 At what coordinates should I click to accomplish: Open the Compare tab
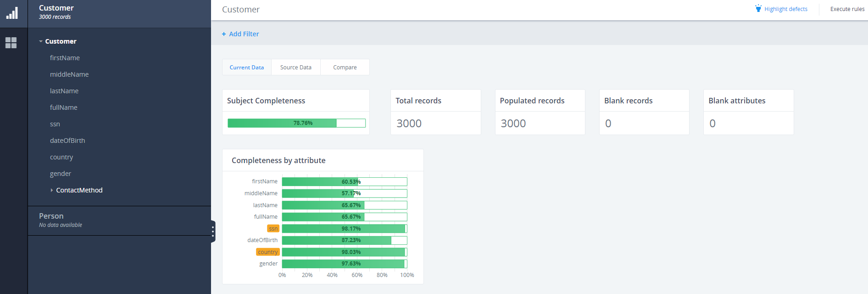(345, 67)
